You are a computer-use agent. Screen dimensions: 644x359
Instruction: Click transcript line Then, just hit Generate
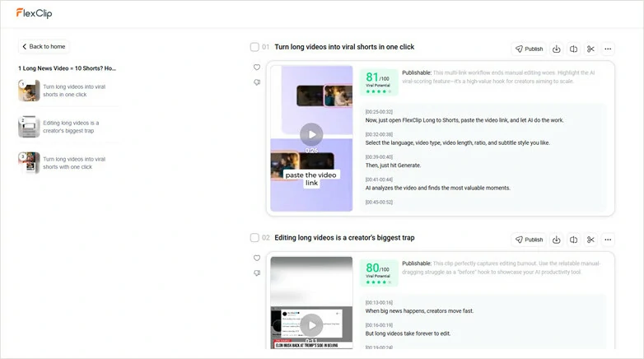pos(393,166)
